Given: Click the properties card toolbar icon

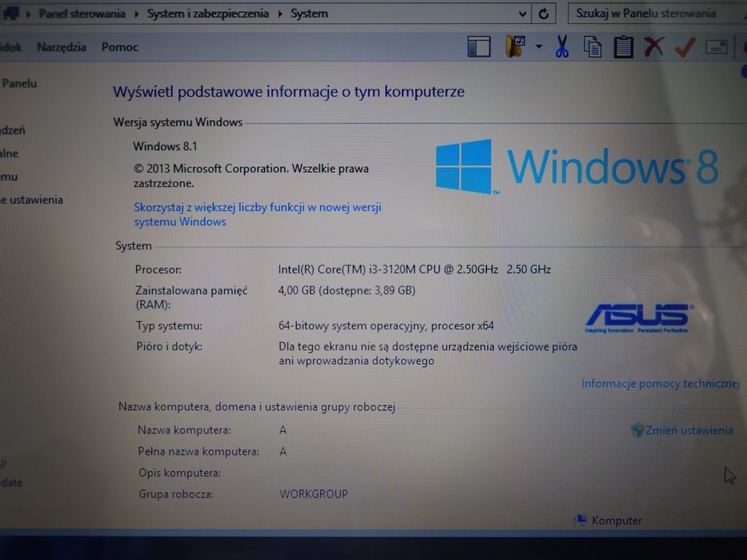Looking at the screenshot, I should pos(716,47).
